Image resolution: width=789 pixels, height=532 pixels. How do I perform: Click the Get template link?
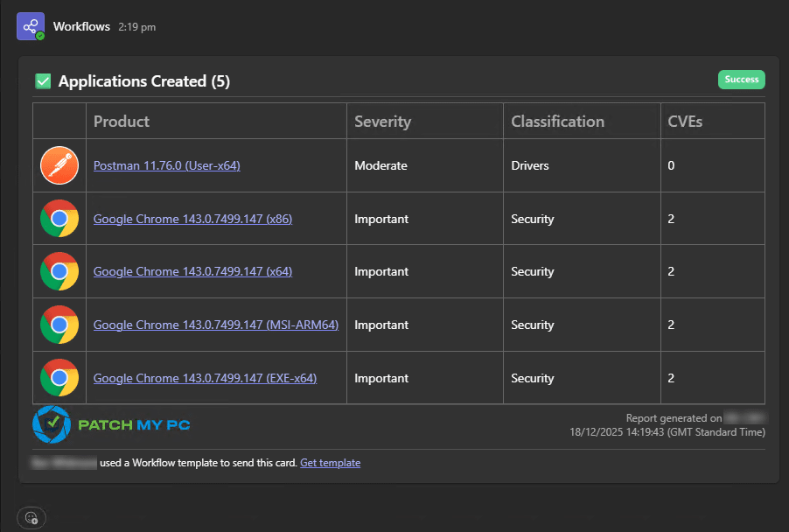point(330,463)
